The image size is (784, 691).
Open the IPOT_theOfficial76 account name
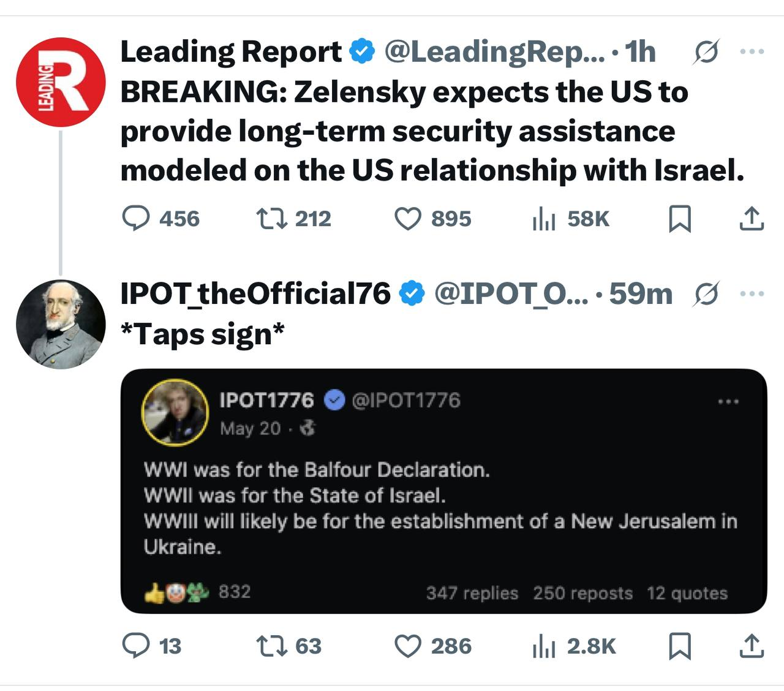point(255,294)
